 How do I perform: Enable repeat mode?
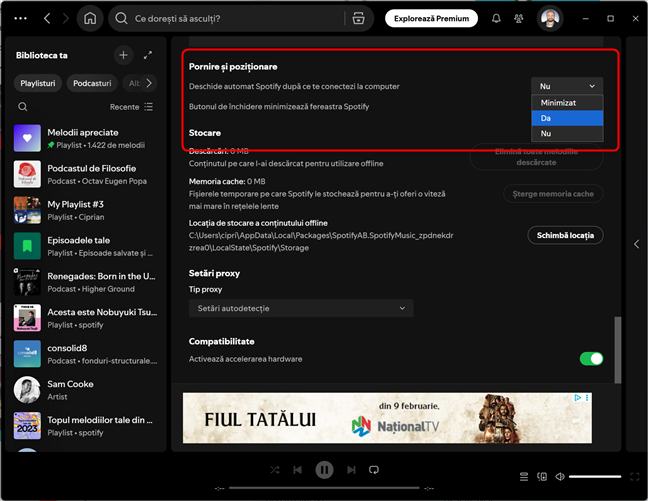(x=374, y=469)
